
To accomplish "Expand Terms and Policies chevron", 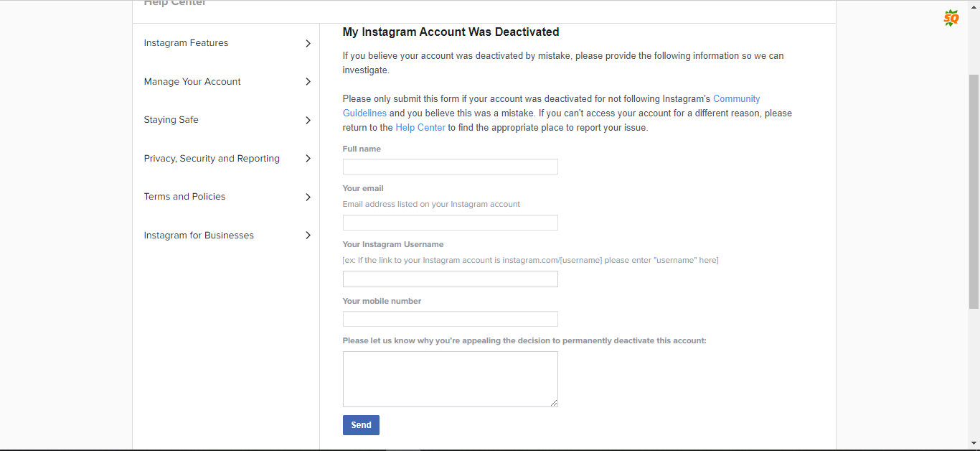I will (x=308, y=197).
